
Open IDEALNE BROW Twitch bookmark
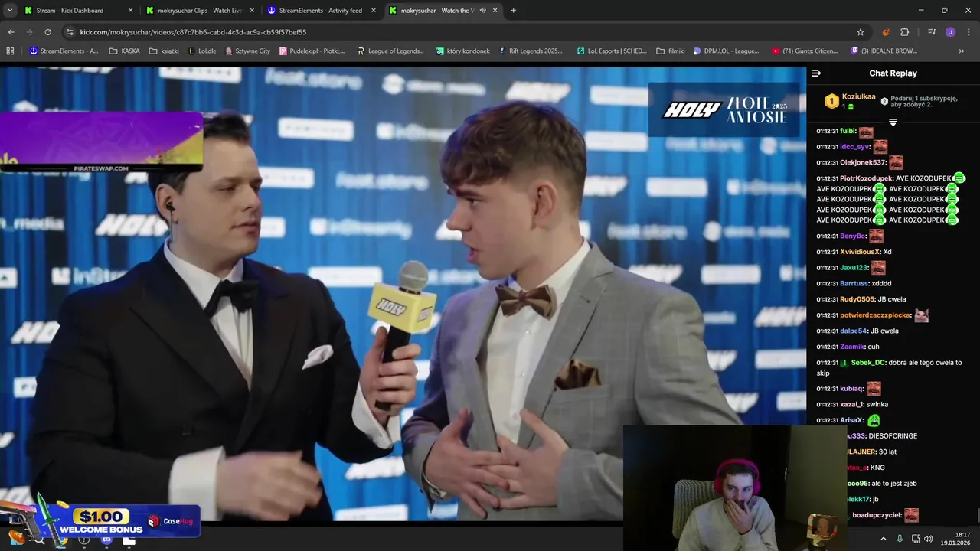click(884, 51)
